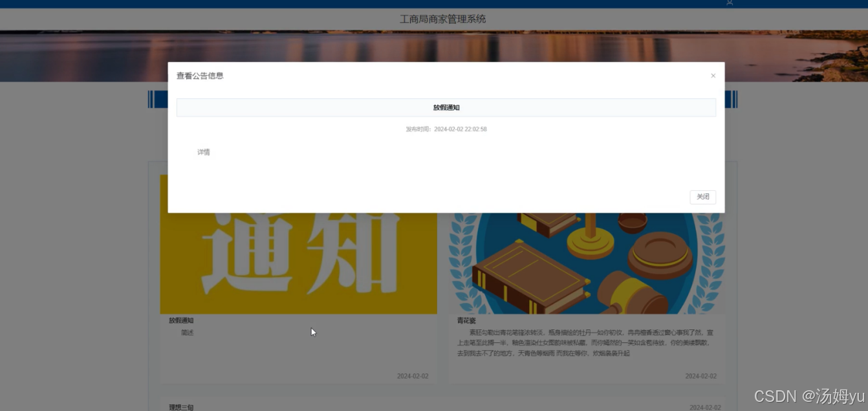The image size is (868, 411).
Task: Open the user profile icon in the top bar
Action: click(x=730, y=3)
